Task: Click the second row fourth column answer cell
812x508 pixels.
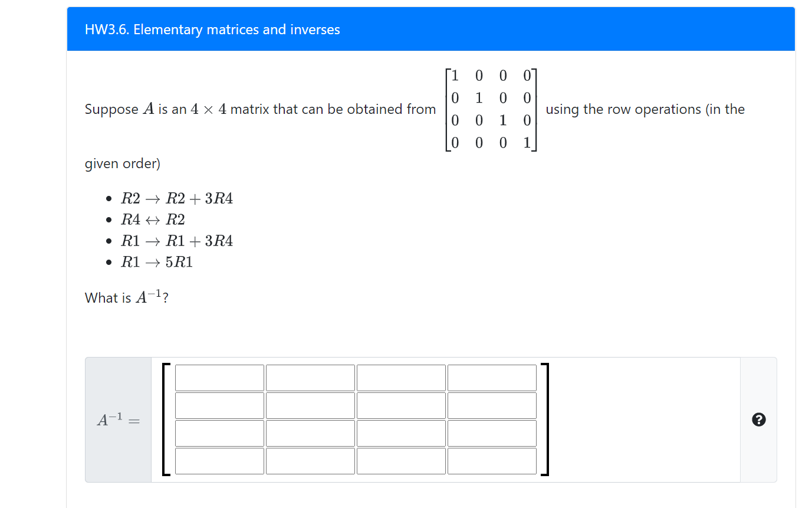Action: [x=492, y=405]
